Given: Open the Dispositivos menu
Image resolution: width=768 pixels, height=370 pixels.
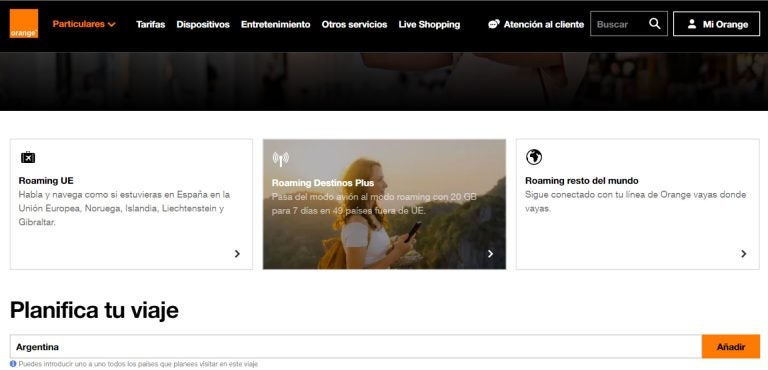Looking at the screenshot, I should tap(203, 25).
